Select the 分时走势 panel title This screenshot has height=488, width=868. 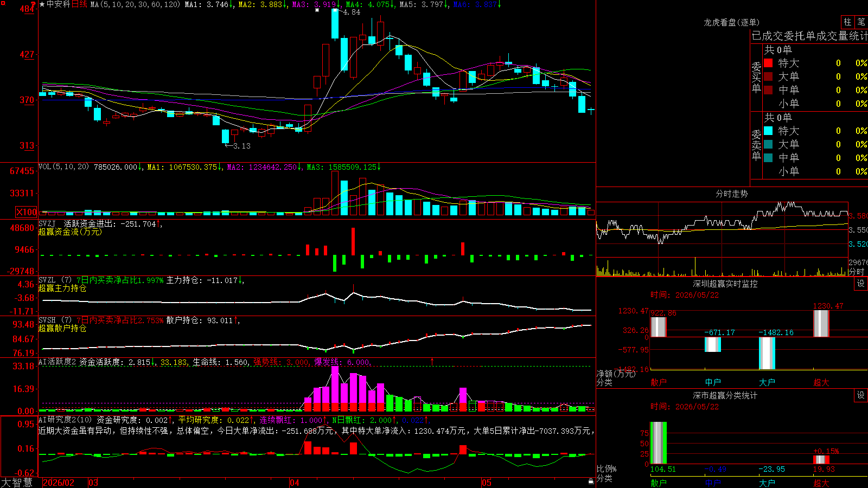[731, 194]
